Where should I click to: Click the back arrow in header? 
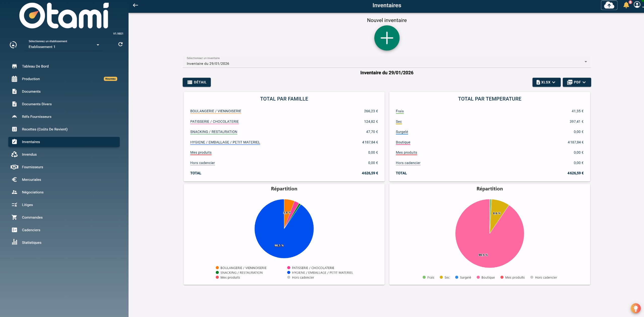tap(136, 5)
